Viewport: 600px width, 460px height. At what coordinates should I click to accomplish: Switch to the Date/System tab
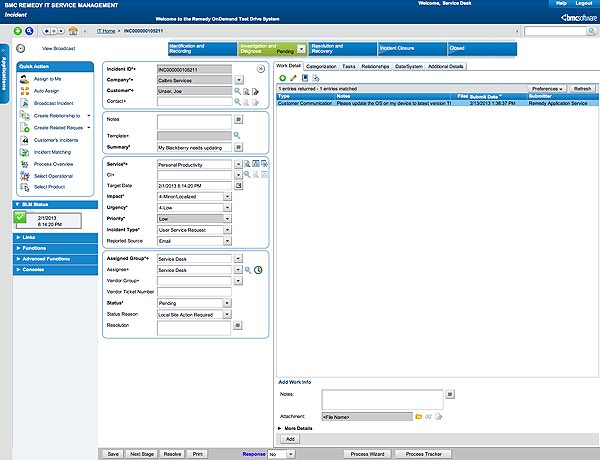(x=409, y=67)
